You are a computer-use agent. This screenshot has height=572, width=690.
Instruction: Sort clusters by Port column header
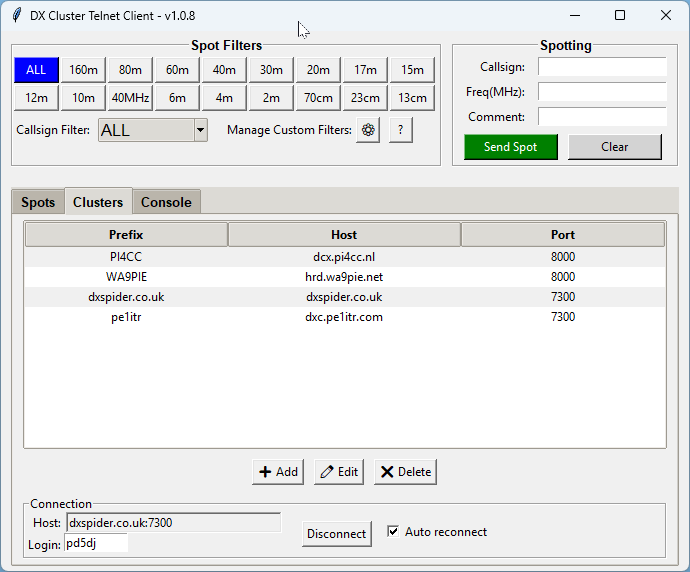click(x=562, y=235)
